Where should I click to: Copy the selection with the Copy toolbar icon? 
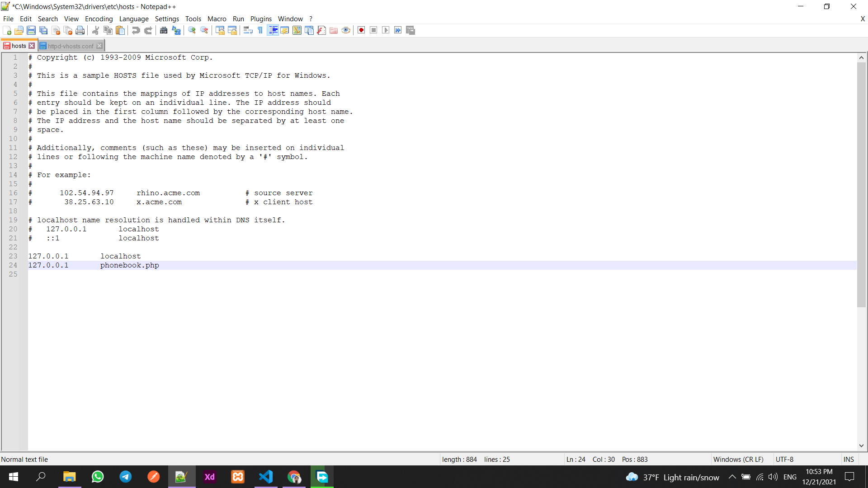108,30
